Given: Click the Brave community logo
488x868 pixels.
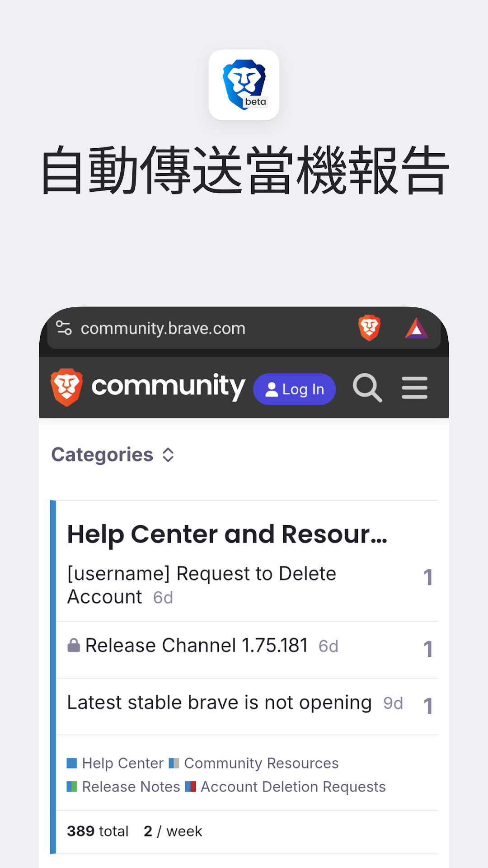Looking at the screenshot, I should point(148,387).
